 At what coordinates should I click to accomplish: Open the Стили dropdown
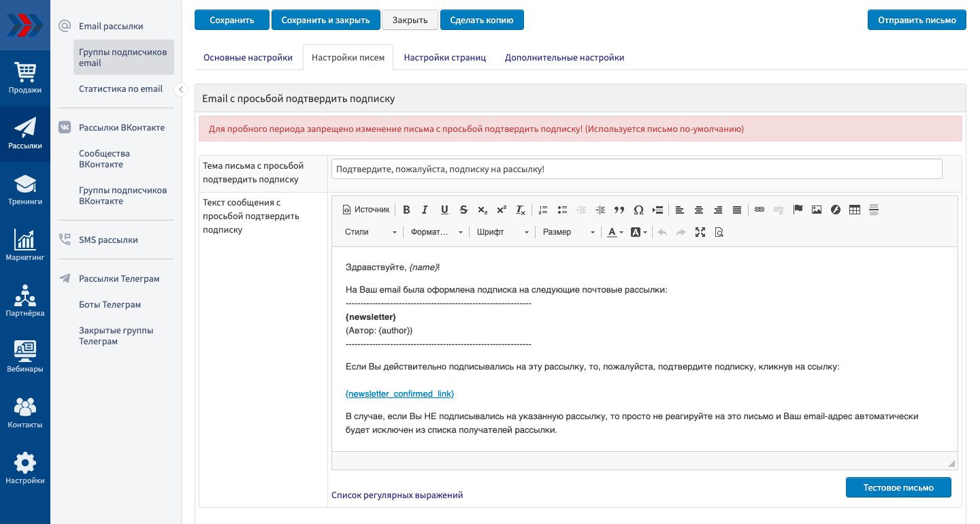coord(370,232)
